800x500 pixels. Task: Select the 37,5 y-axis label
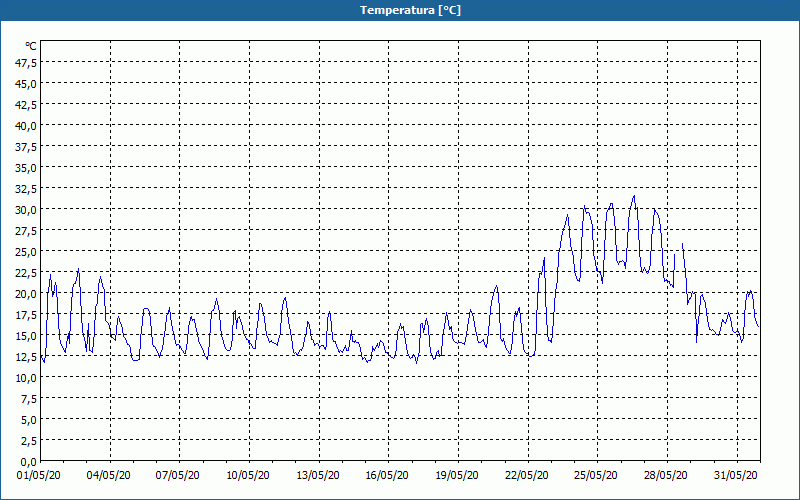coord(26,147)
